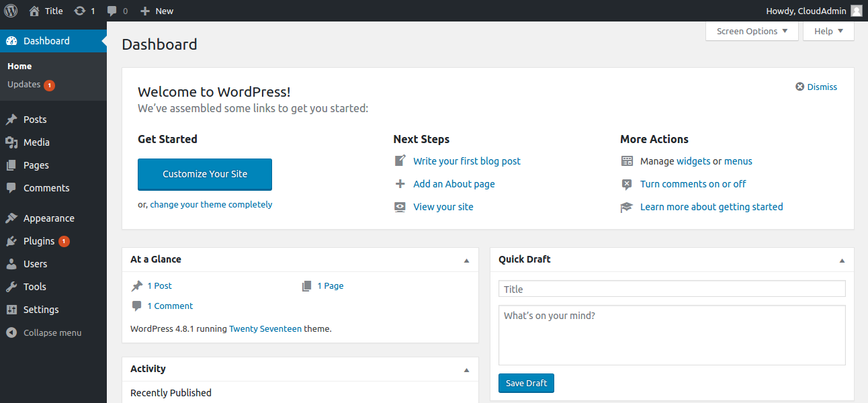Open the Help dropdown tab
Screen dimensions: 868x403
pos(828,31)
